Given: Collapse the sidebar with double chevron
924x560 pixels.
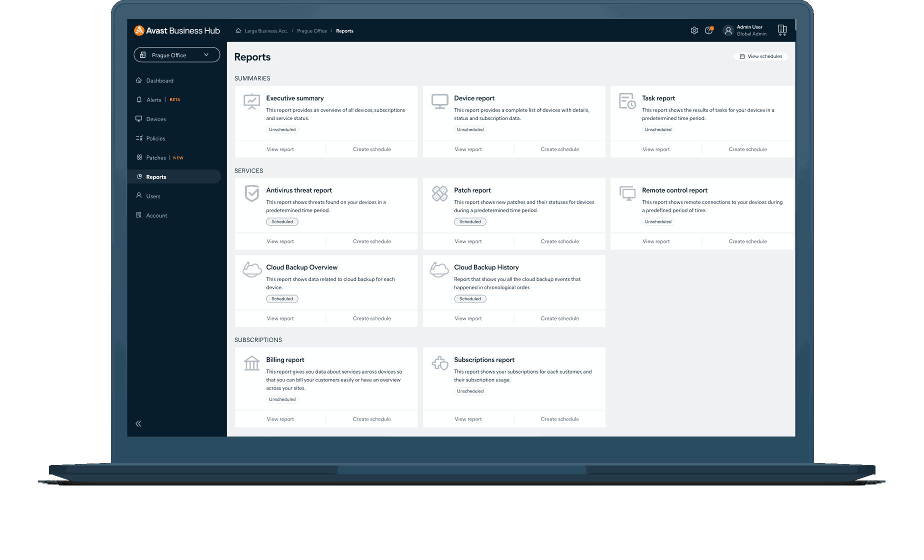Looking at the screenshot, I should [138, 423].
